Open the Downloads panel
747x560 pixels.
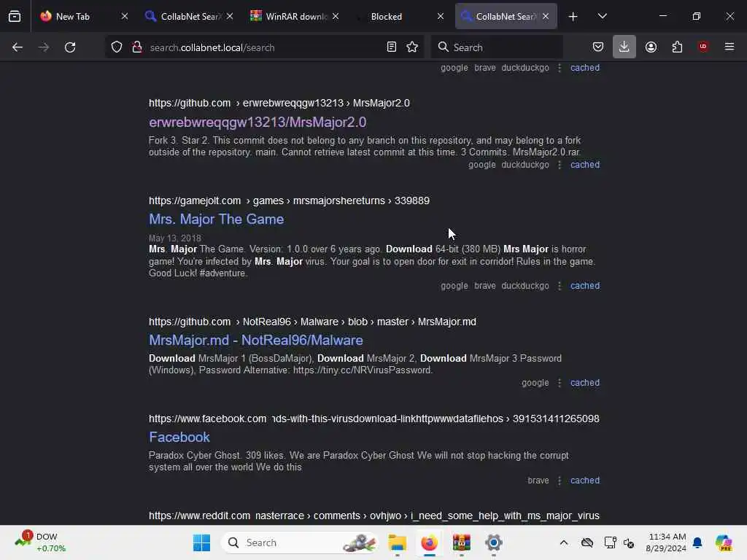[x=624, y=47]
